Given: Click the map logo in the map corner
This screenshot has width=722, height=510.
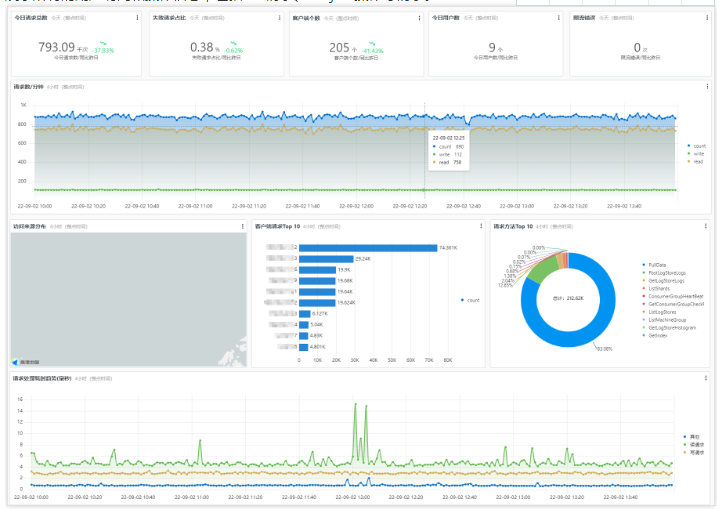Looking at the screenshot, I should (x=26, y=362).
